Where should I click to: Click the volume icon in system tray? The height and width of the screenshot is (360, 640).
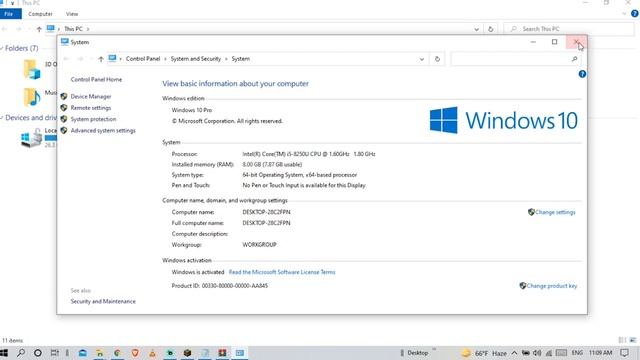(537, 353)
